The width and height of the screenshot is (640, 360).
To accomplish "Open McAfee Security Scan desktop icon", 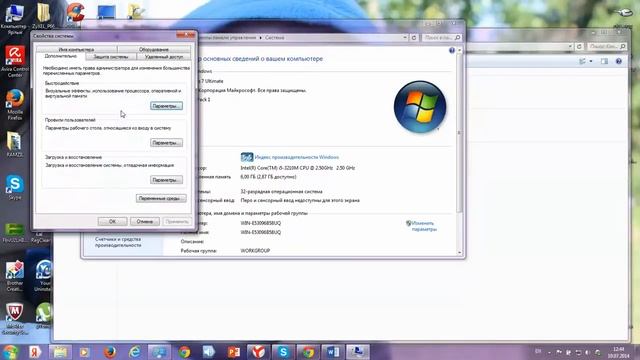I will click(x=15, y=318).
